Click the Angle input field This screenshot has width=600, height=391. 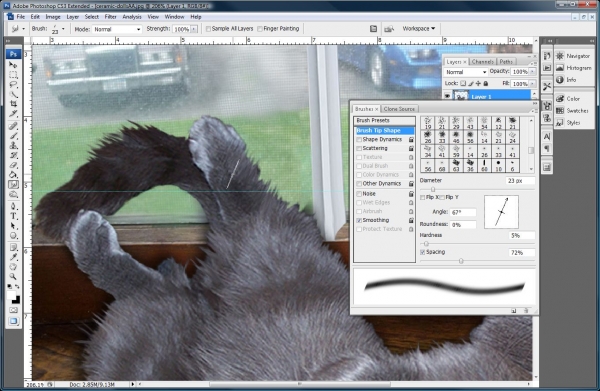coord(463,212)
